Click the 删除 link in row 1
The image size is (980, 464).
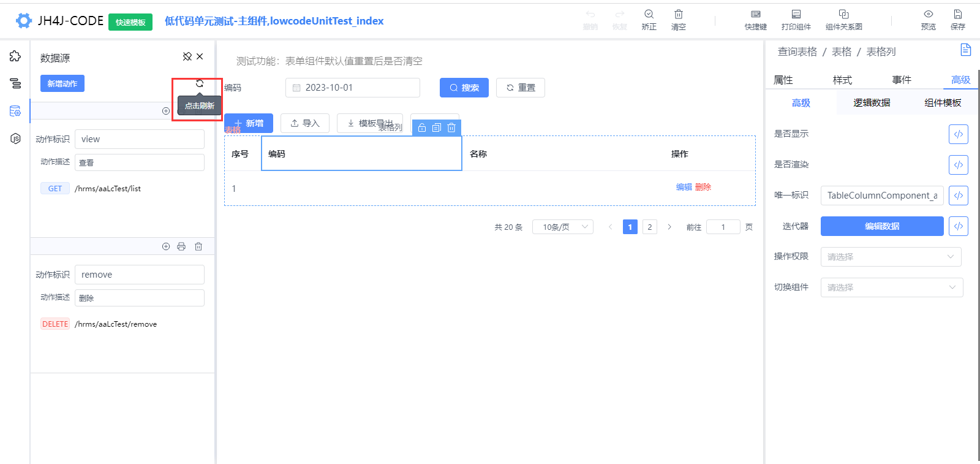point(703,187)
